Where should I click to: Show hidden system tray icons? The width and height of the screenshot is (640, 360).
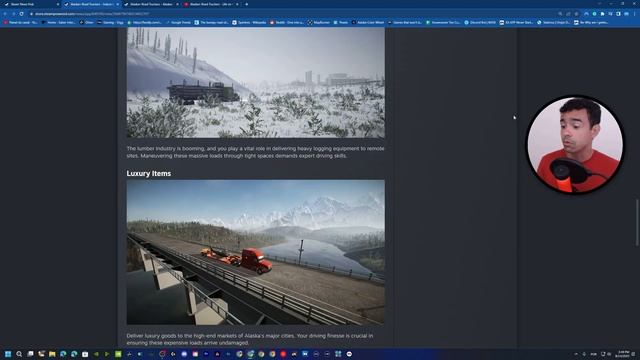[576, 354]
